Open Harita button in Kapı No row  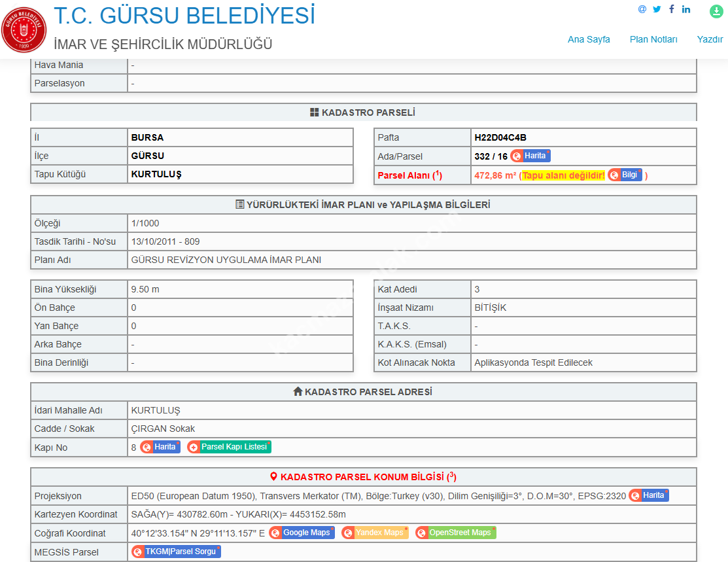(160, 448)
